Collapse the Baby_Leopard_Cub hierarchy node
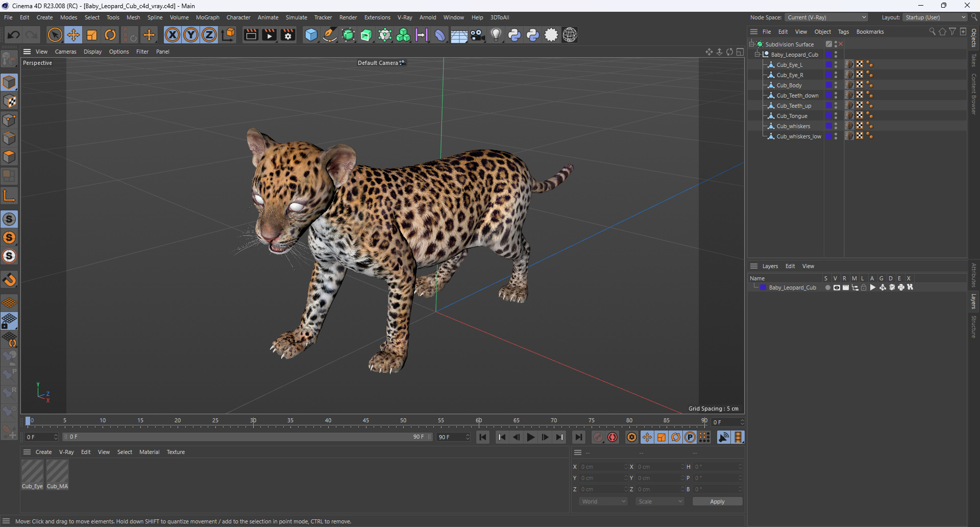The height and width of the screenshot is (527, 980). (757, 55)
